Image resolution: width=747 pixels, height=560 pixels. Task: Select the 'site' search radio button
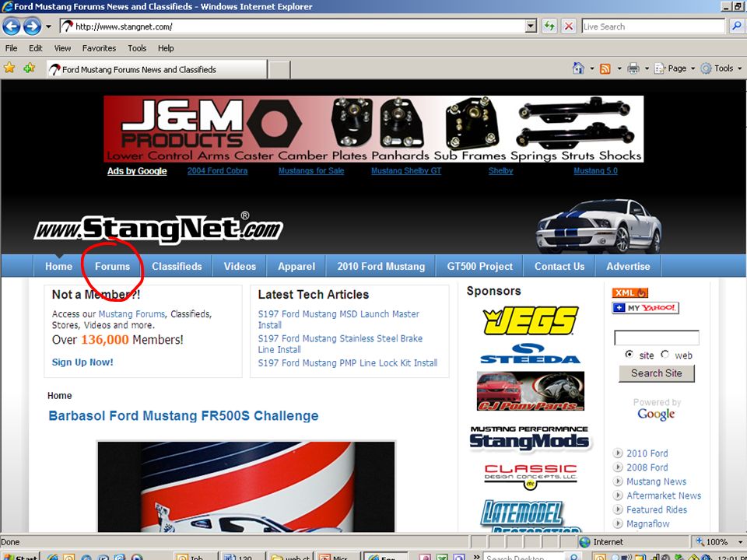(630, 355)
